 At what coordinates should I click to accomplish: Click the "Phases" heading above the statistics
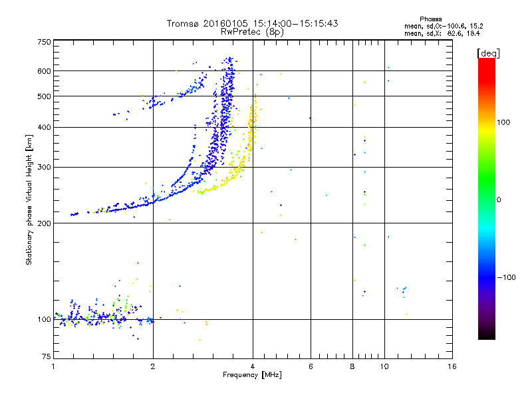pyautogui.click(x=430, y=19)
